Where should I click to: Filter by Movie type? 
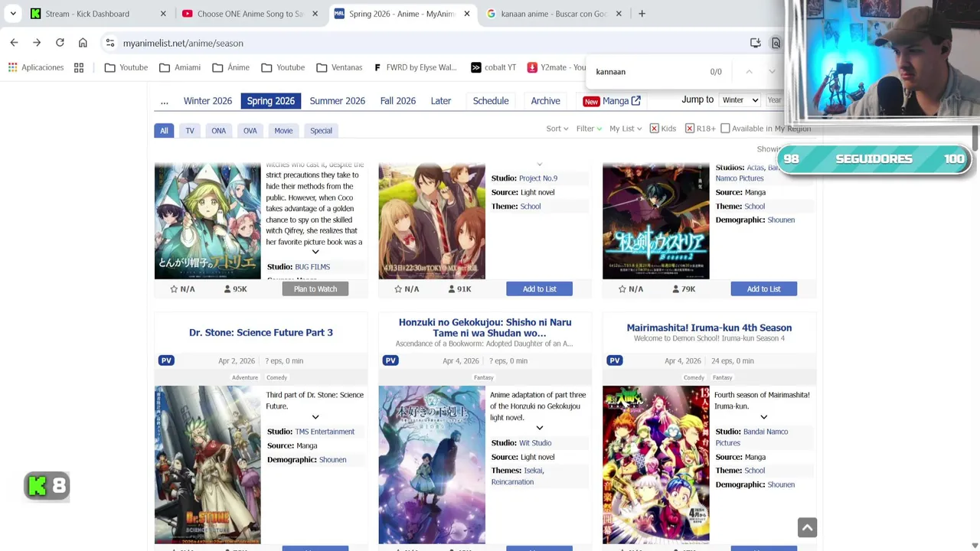[283, 130]
